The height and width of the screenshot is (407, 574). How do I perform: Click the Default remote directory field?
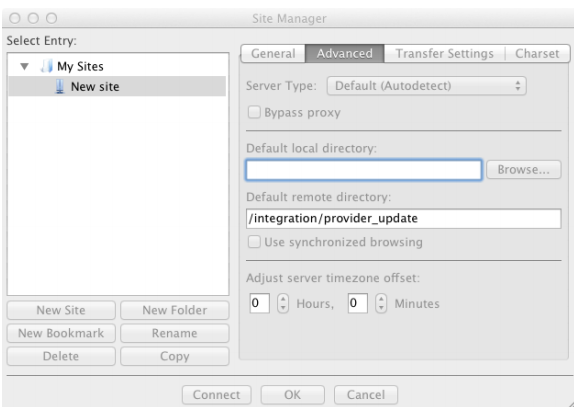tap(403, 219)
